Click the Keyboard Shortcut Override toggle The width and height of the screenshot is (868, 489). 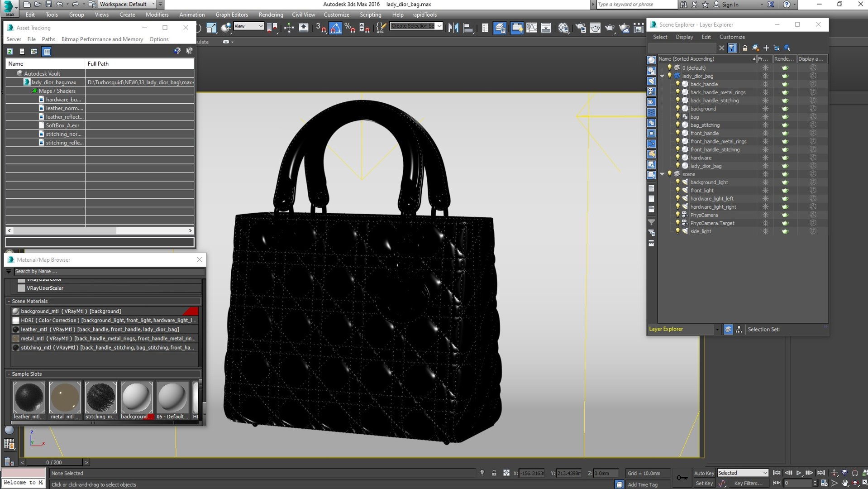click(x=304, y=28)
